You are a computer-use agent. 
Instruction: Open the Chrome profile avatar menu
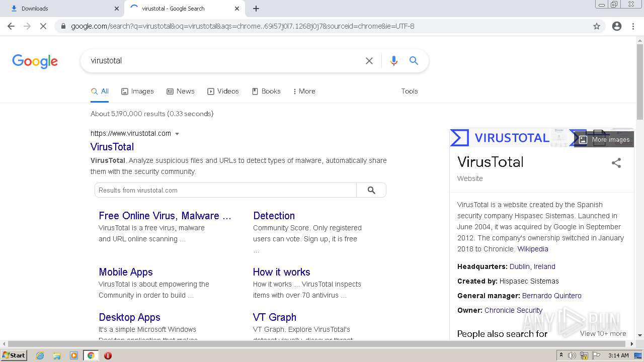[617, 26]
